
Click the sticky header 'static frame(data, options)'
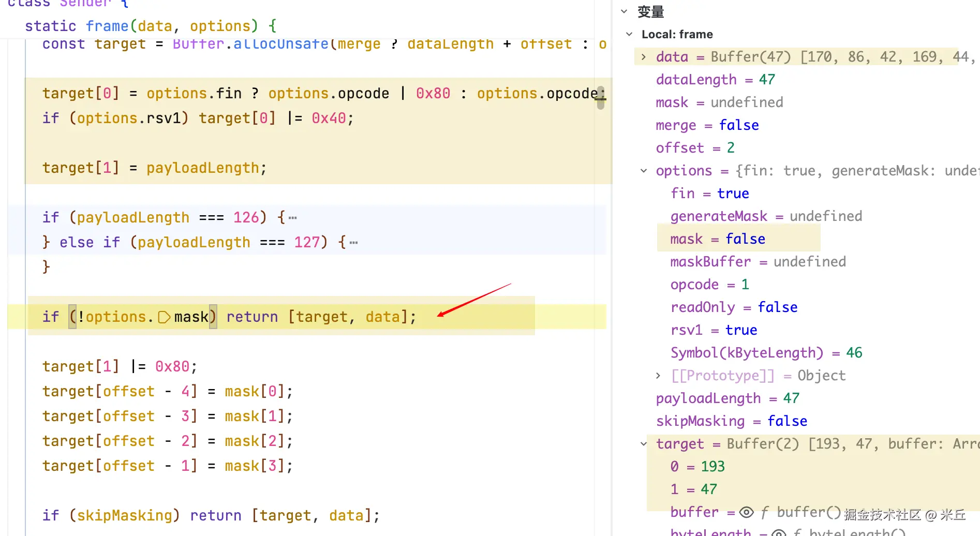click(x=151, y=26)
